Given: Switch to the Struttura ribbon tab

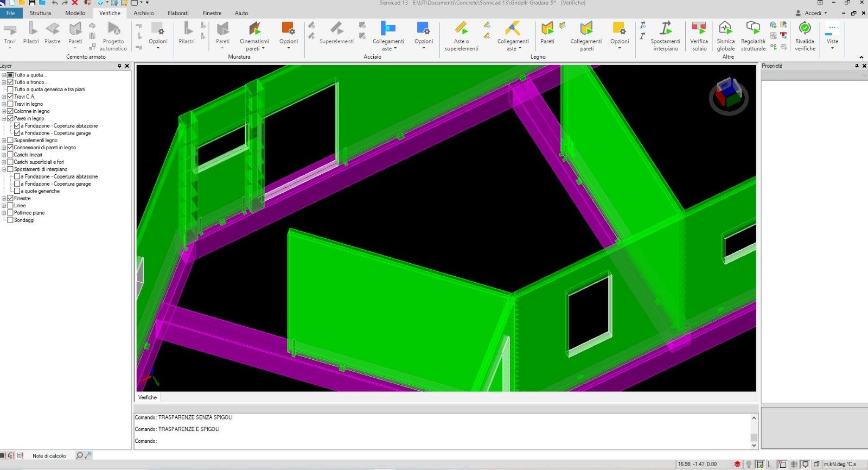Looking at the screenshot, I should coord(40,13).
